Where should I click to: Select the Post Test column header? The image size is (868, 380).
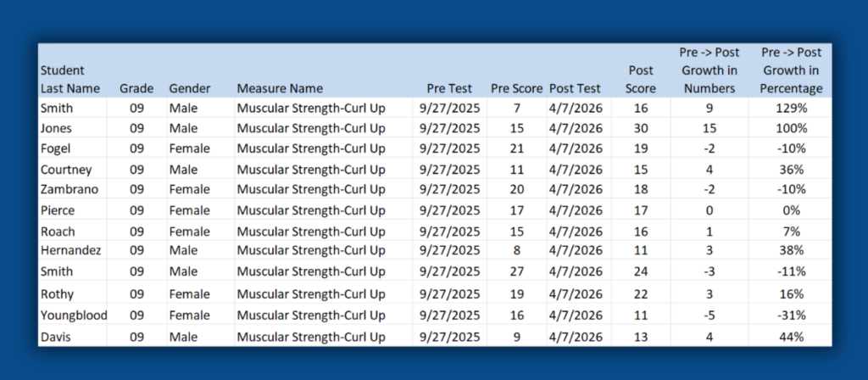coord(576,88)
